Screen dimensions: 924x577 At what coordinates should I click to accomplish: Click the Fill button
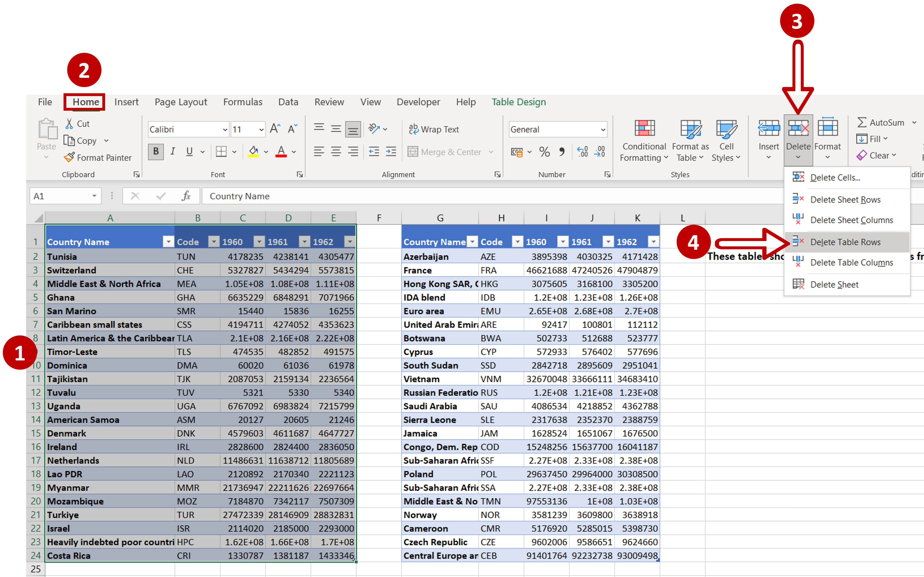point(872,139)
